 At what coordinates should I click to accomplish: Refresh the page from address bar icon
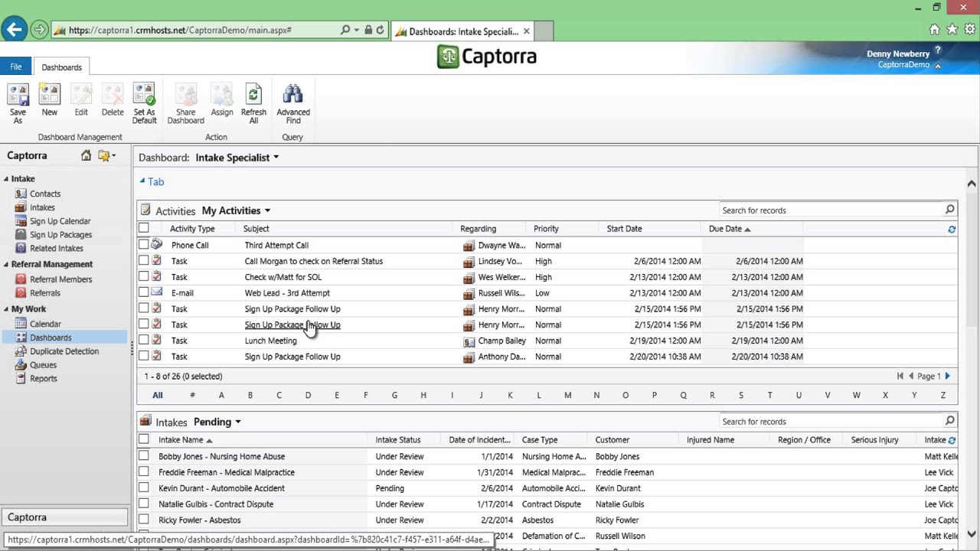tap(381, 31)
